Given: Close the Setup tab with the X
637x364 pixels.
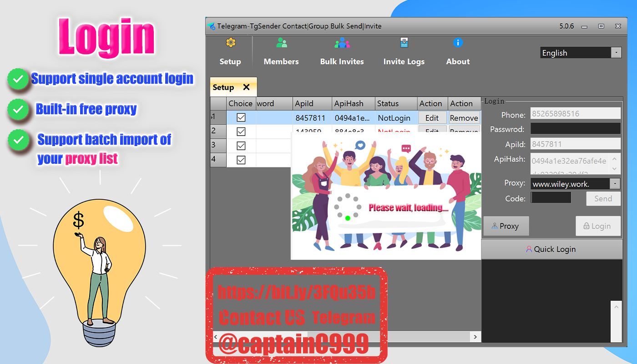Looking at the screenshot, I should (x=246, y=87).
